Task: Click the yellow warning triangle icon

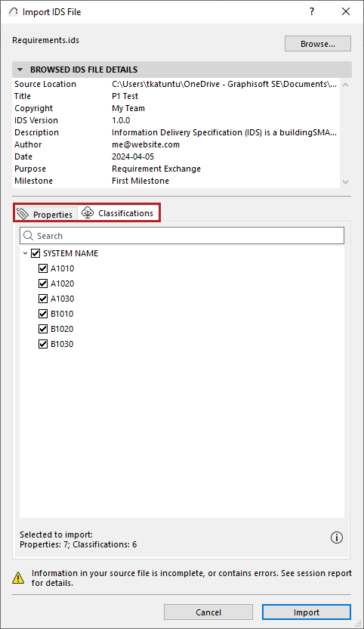Action: (x=18, y=578)
